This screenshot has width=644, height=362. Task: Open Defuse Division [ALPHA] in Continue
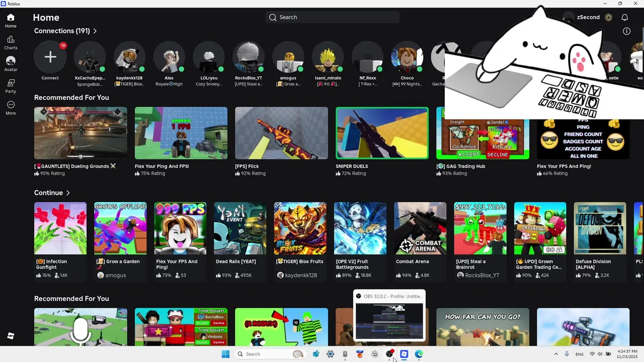(600, 228)
